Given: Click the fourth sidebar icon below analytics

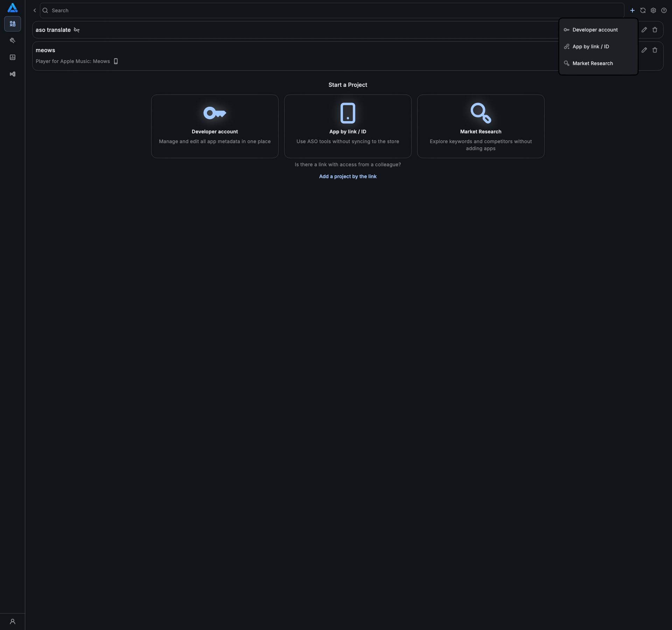Looking at the screenshot, I should point(13,74).
